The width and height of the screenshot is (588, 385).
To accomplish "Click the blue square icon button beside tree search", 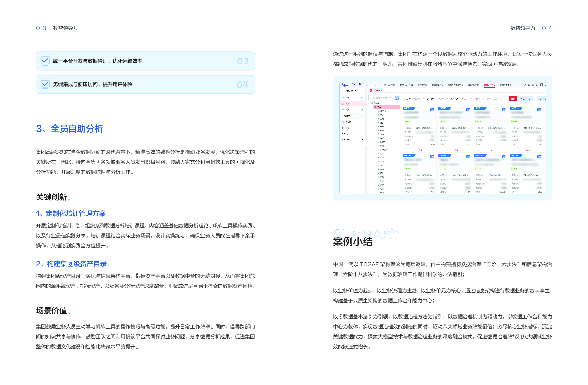I will 397,98.
